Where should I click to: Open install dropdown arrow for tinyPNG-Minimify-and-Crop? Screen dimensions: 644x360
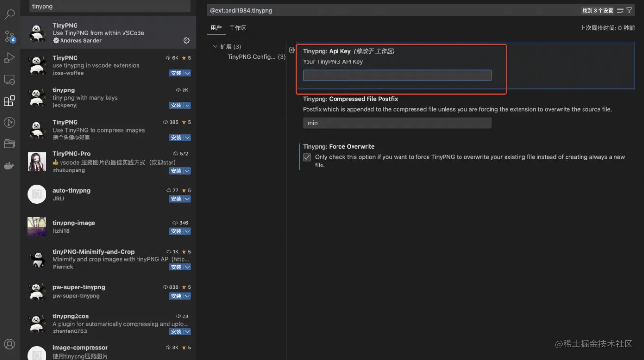pos(187,267)
